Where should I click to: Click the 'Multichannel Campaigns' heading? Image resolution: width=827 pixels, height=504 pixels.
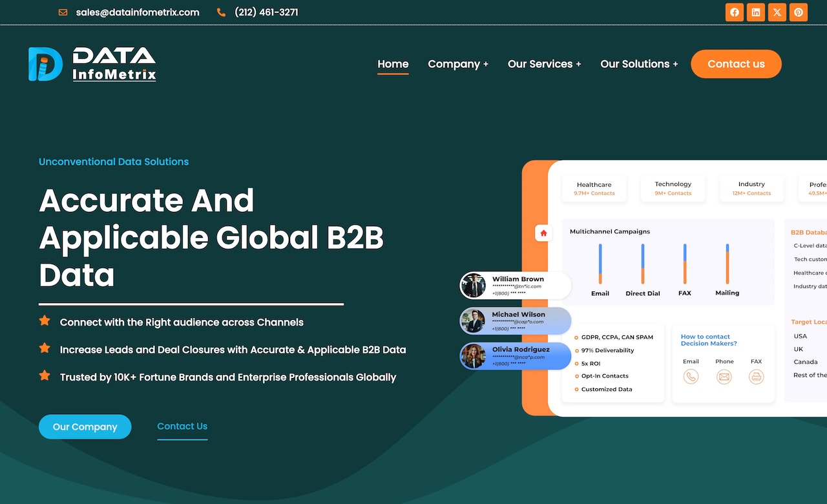tap(610, 231)
